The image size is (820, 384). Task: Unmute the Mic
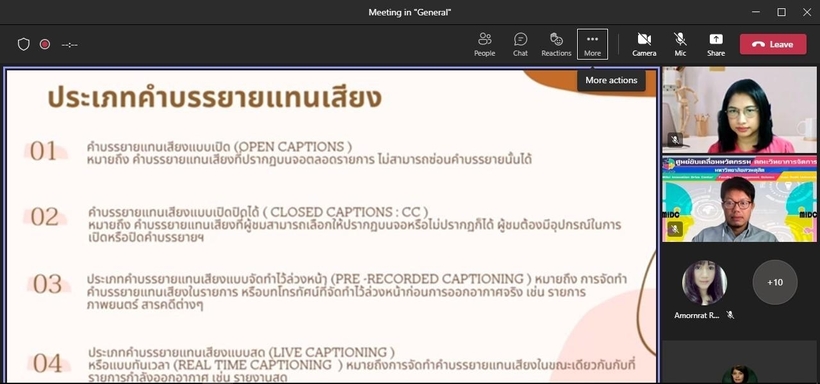(x=680, y=44)
